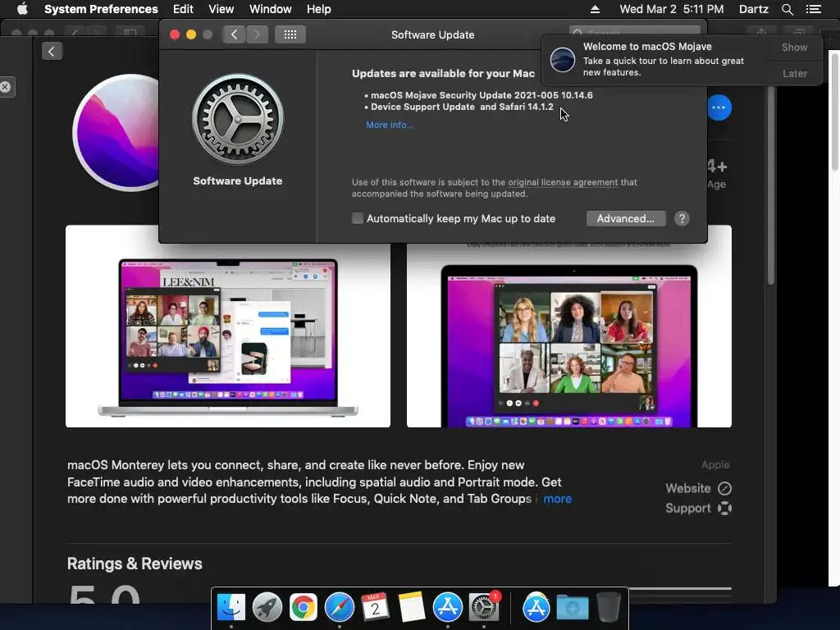Enable Automatically keep my Mac up to date

[358, 218]
